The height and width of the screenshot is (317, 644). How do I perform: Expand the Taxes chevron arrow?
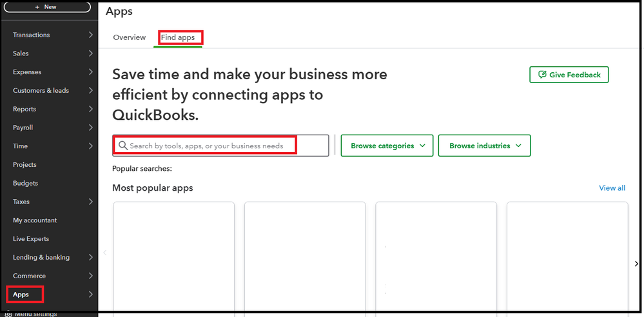[90, 202]
